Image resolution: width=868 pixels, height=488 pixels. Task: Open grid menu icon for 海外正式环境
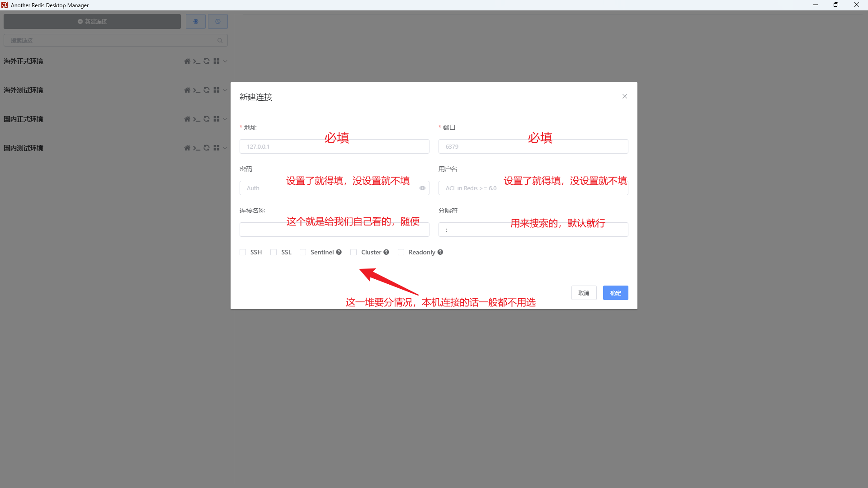(217, 61)
